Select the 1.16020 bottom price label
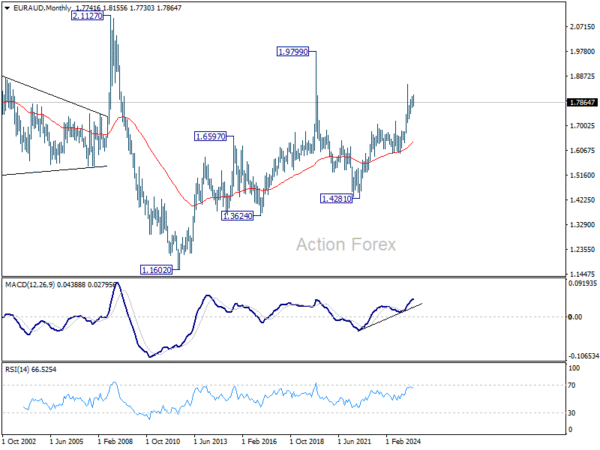Image resolution: width=600 pixels, height=450 pixels. point(156,271)
